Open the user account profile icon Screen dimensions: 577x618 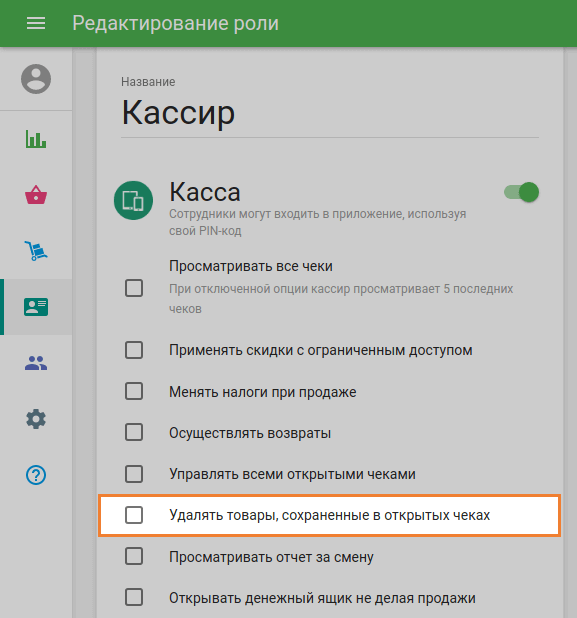coord(36,79)
